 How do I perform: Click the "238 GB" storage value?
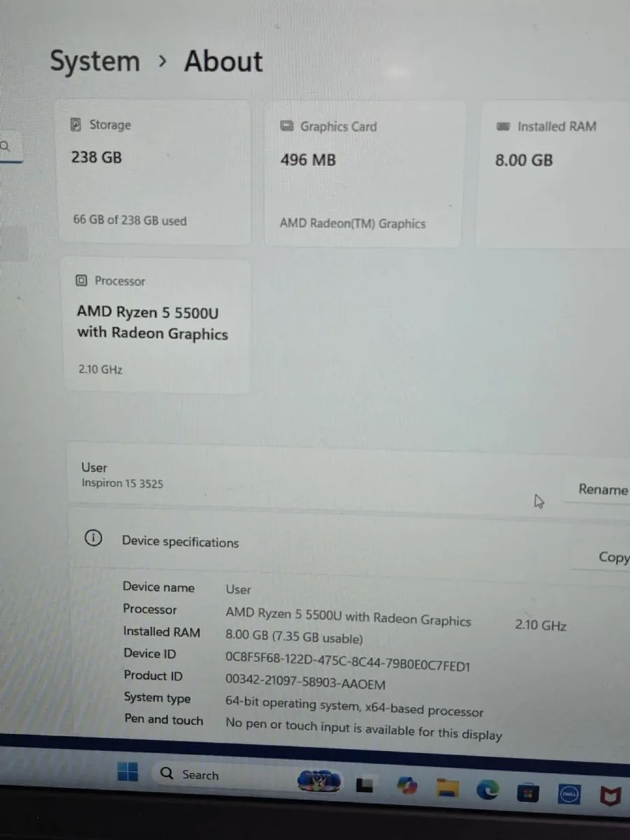(97, 157)
